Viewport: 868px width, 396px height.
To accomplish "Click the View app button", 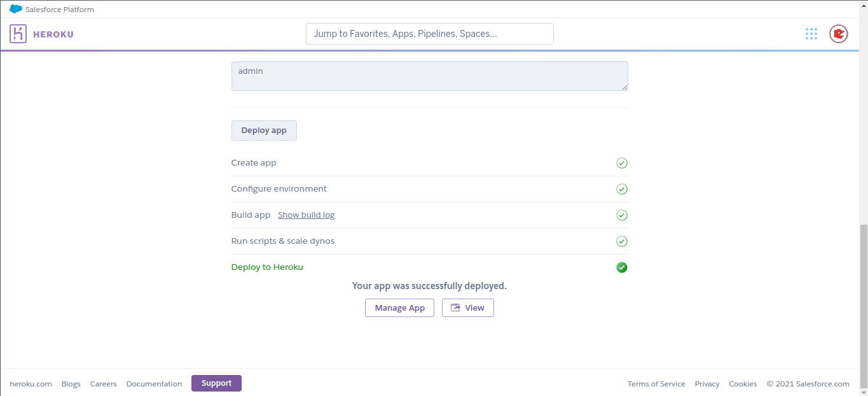I will (468, 308).
